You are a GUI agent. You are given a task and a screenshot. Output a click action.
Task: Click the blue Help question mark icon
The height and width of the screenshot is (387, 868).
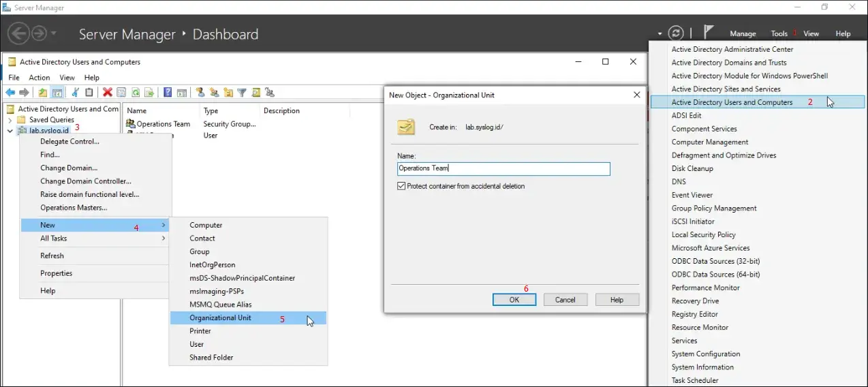(168, 93)
